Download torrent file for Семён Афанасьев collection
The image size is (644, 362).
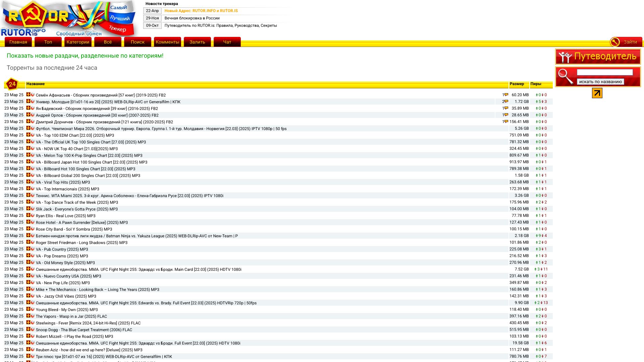click(x=28, y=95)
